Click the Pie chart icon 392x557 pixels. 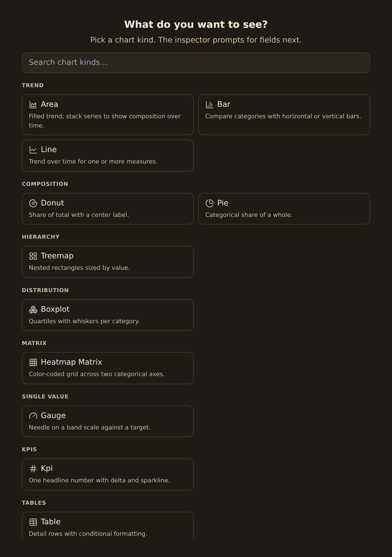209,203
